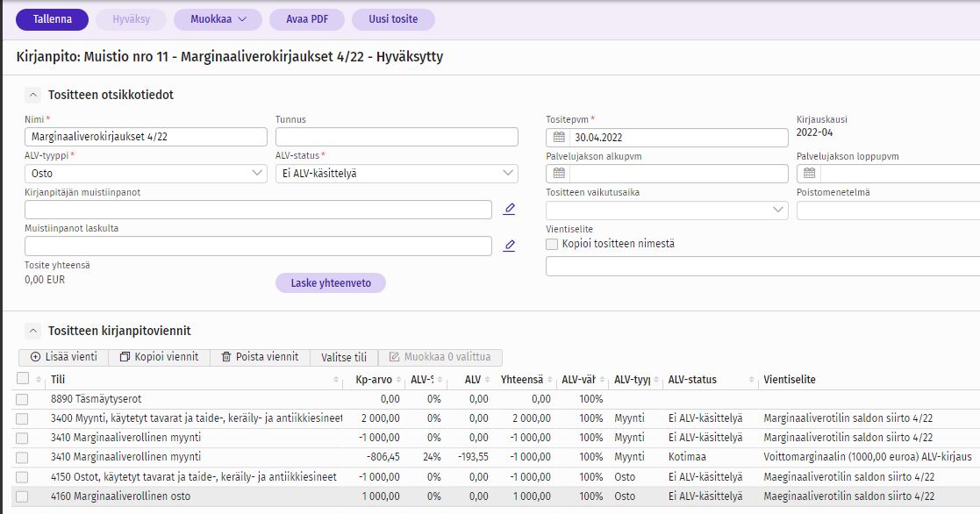The image size is (980, 514).
Task: Sort by the Tili column header
Action: pyautogui.click(x=195, y=380)
